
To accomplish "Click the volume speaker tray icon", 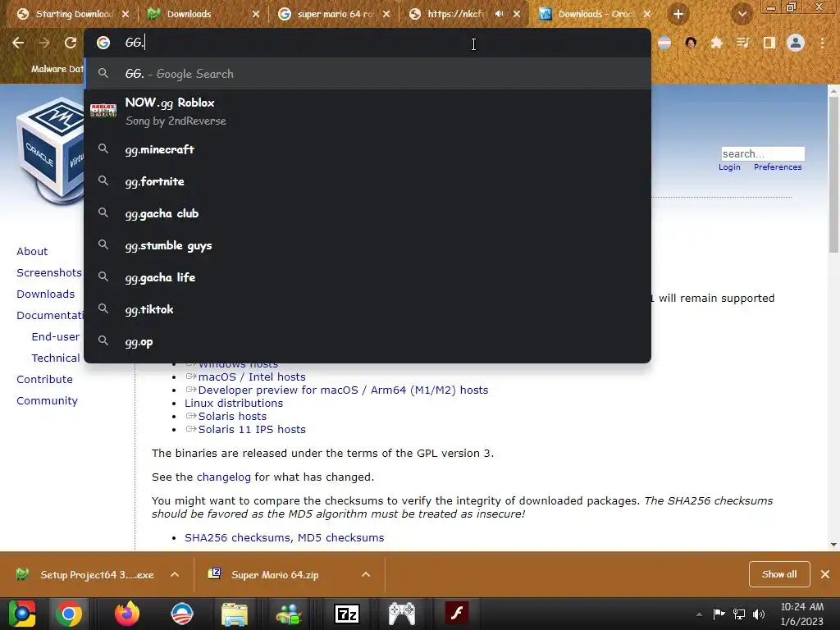I will point(759,614).
